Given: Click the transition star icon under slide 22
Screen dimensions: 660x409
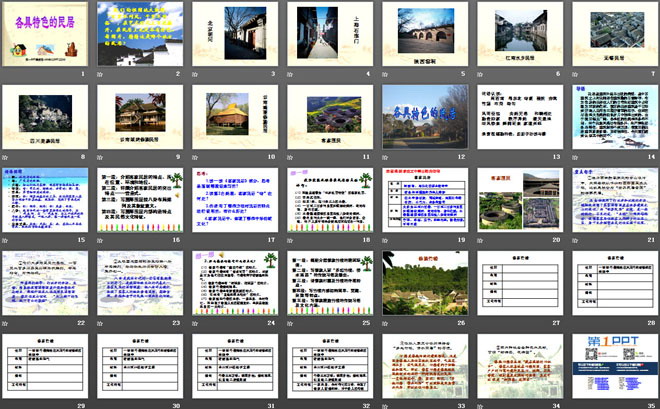Looking at the screenshot, I should [x=6, y=323].
